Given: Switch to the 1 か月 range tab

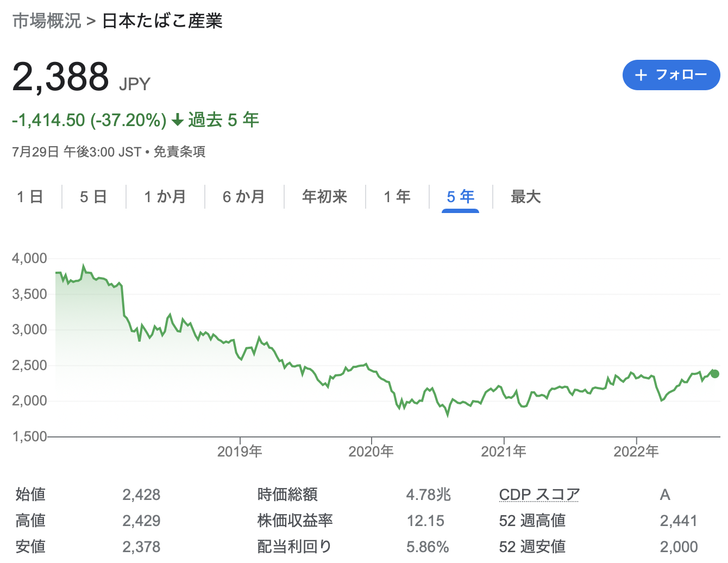Looking at the screenshot, I should (x=165, y=197).
